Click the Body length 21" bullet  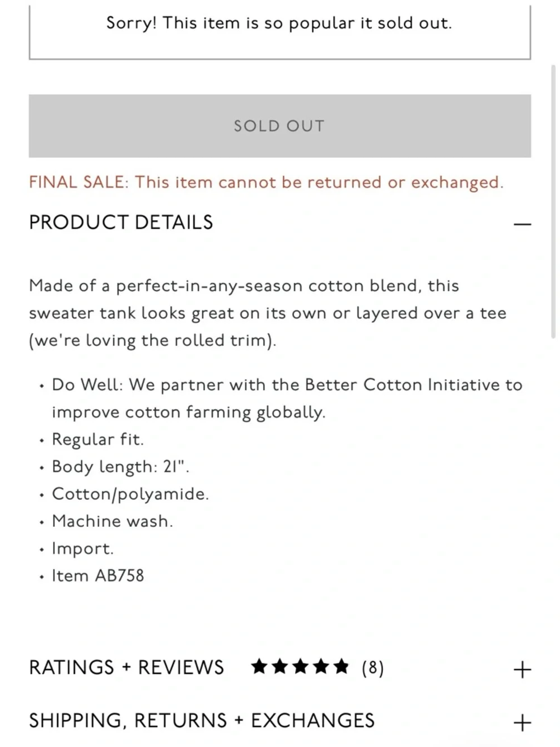click(x=120, y=467)
